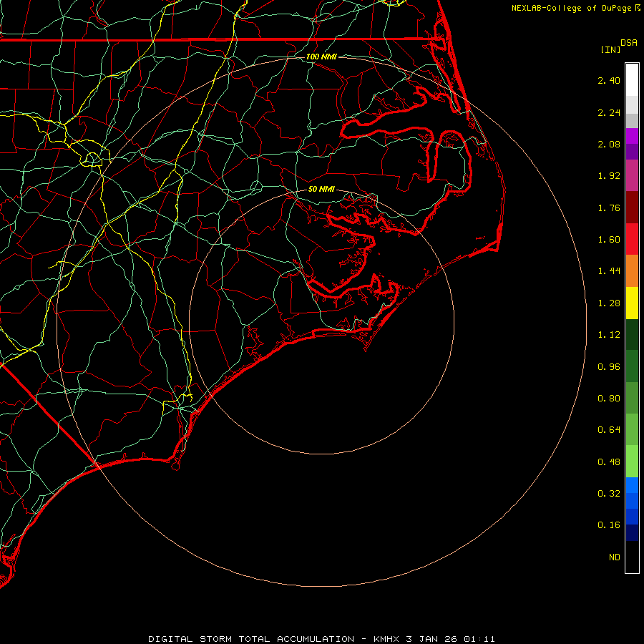The image size is (644, 644).
Task: Select the dark green swatch beside 1.12
Action: tap(632, 334)
